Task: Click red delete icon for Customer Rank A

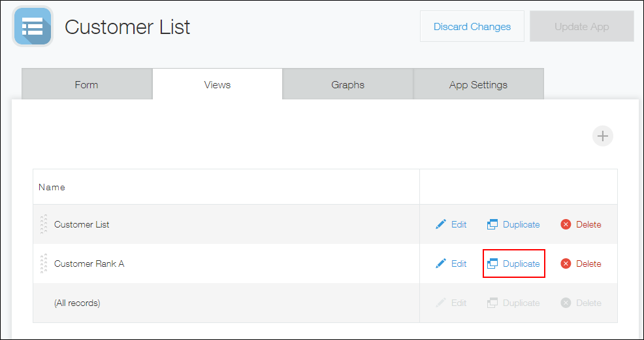Action: 566,263
